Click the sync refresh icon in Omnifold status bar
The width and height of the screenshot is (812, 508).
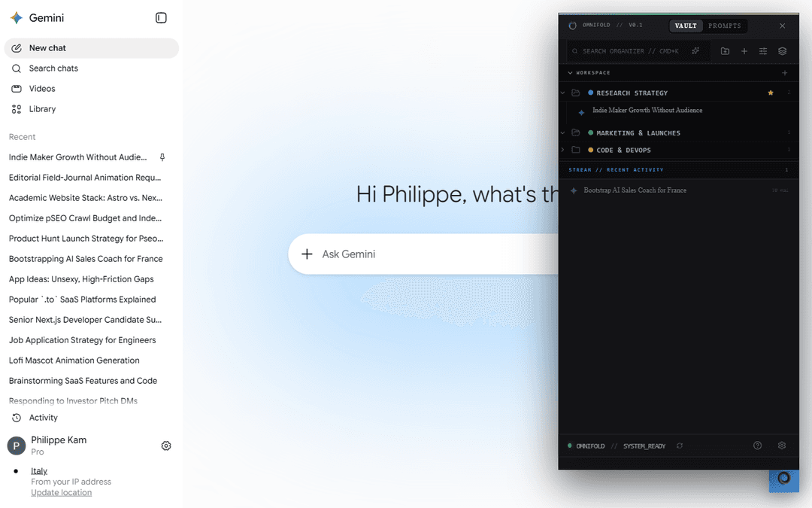680,446
